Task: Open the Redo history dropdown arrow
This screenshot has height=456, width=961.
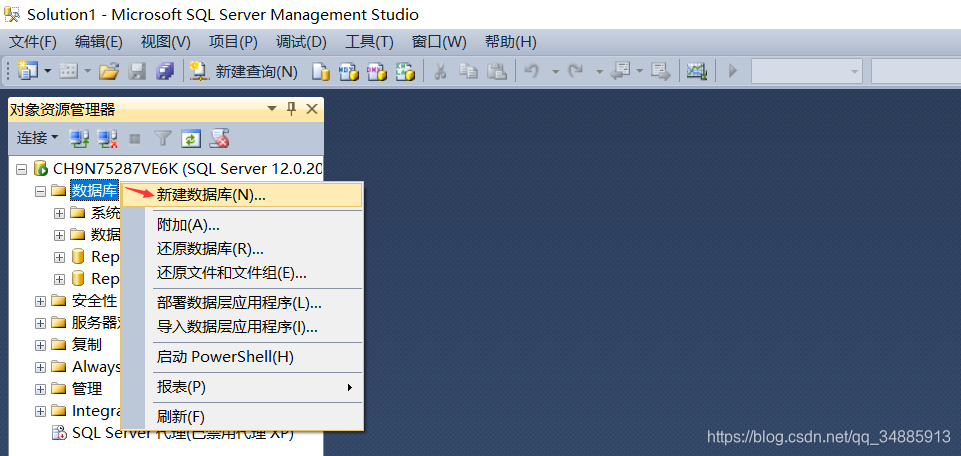Action: tap(599, 72)
